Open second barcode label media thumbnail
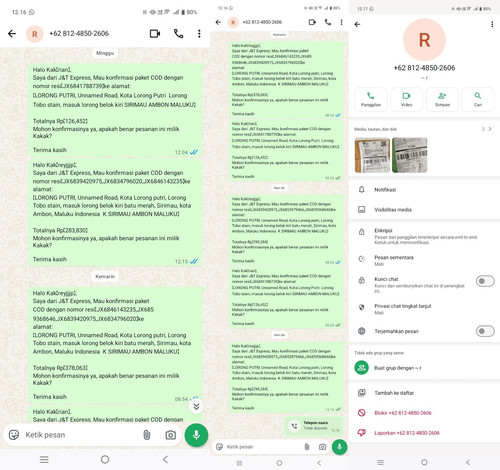 click(410, 155)
